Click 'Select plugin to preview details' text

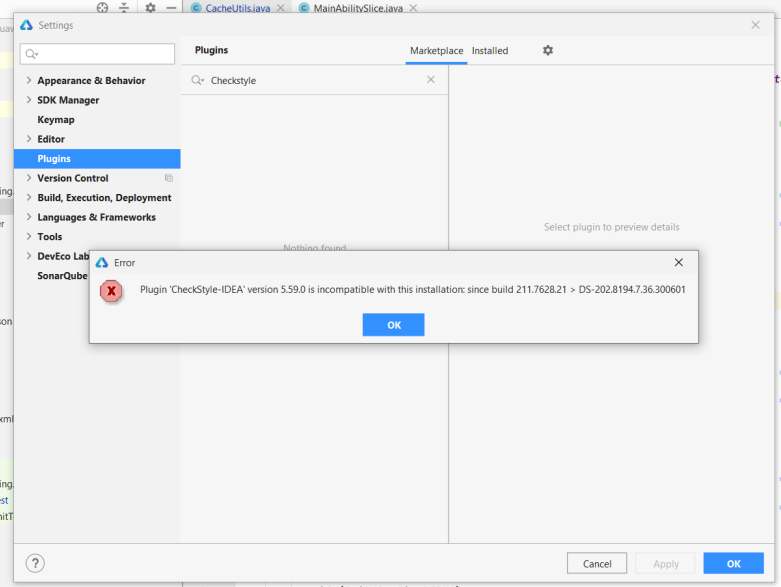tap(611, 227)
